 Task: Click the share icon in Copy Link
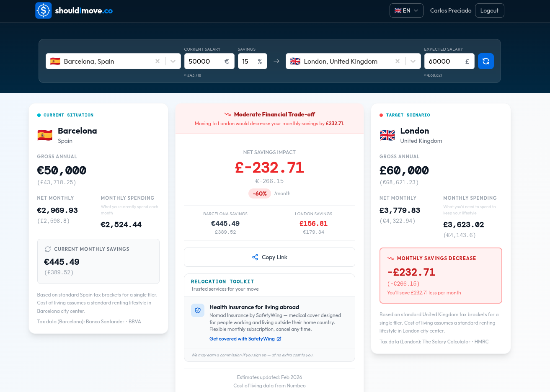click(255, 257)
